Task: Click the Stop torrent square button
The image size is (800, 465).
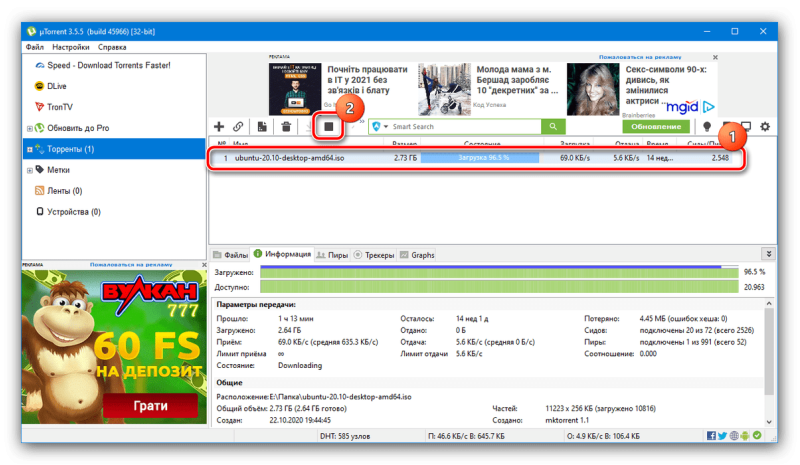Action: (329, 126)
